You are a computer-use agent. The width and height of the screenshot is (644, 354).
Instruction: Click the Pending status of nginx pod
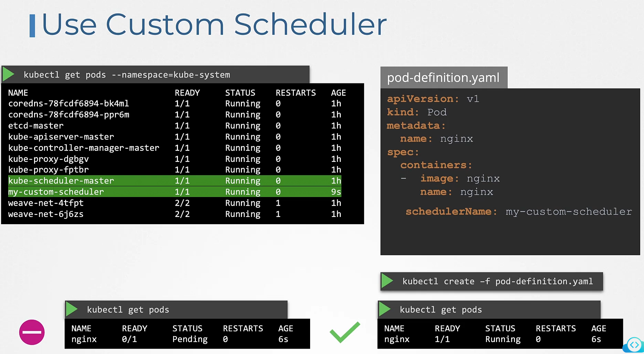click(190, 339)
